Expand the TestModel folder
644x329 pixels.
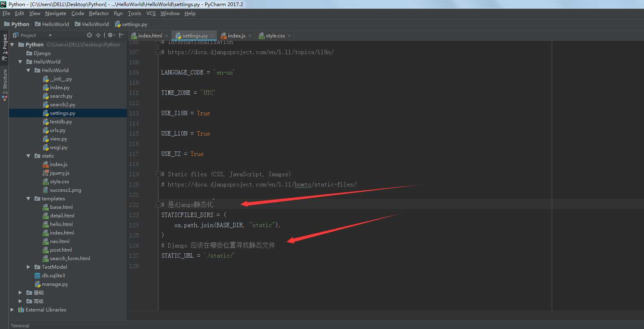point(28,267)
